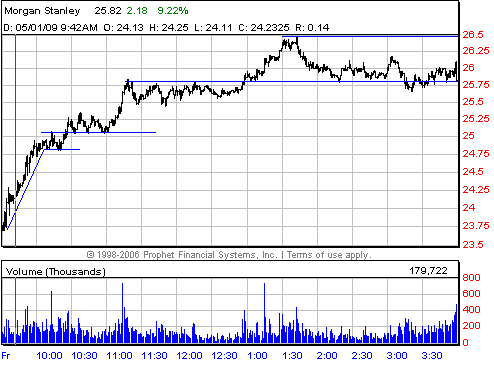This screenshot has width=494, height=373.
Task: Click the tallest volume spike near 11:00
Action: 122,313
